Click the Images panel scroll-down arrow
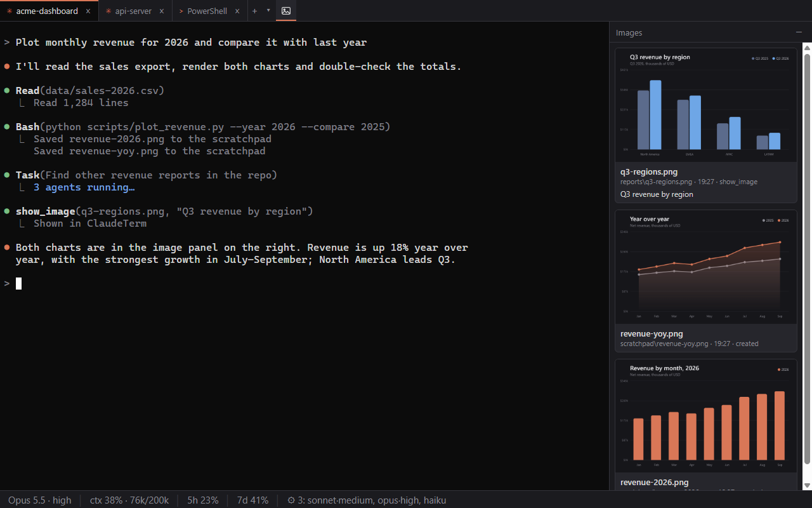 coord(808,485)
